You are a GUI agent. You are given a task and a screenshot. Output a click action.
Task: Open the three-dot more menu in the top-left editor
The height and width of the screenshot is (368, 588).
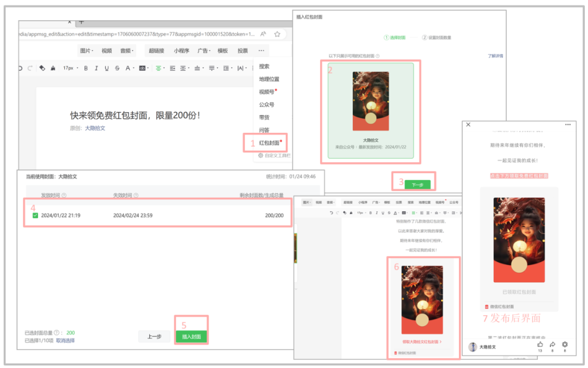pos(261,51)
